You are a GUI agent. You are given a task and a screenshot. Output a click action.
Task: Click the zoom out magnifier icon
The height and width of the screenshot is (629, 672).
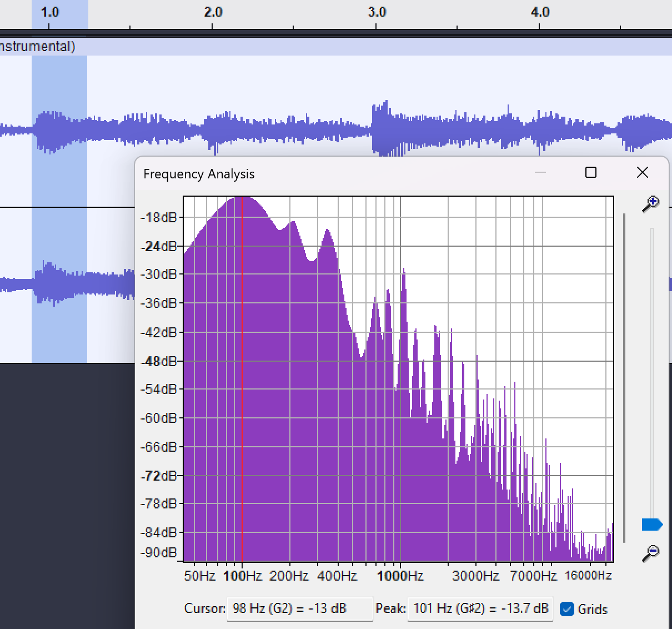[650, 553]
